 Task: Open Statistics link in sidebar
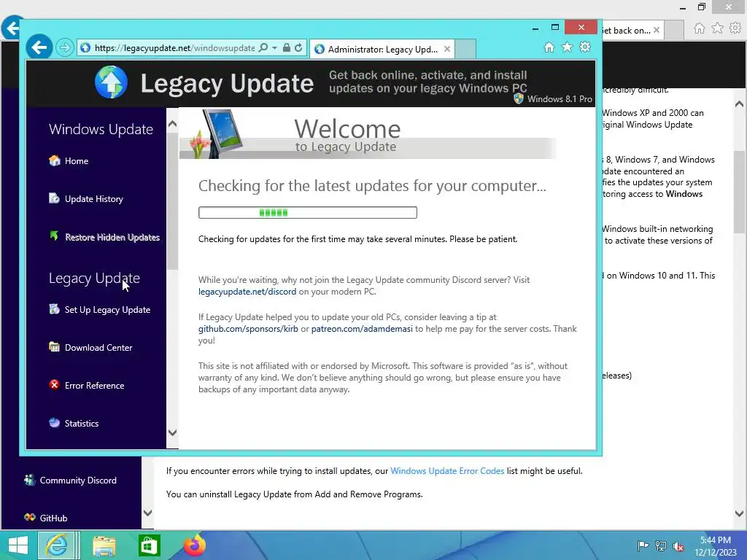(82, 424)
